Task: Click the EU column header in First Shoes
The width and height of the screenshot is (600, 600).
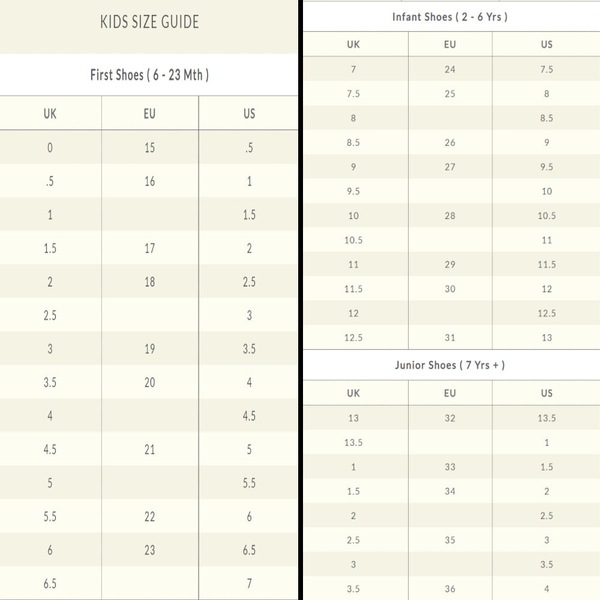Action: click(x=150, y=114)
